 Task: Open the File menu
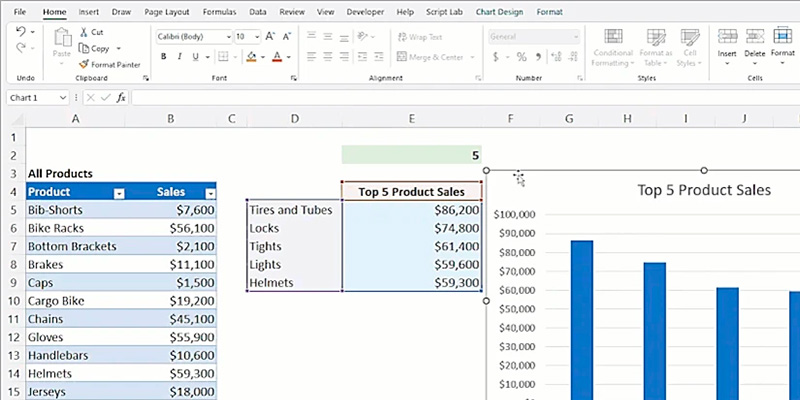19,12
